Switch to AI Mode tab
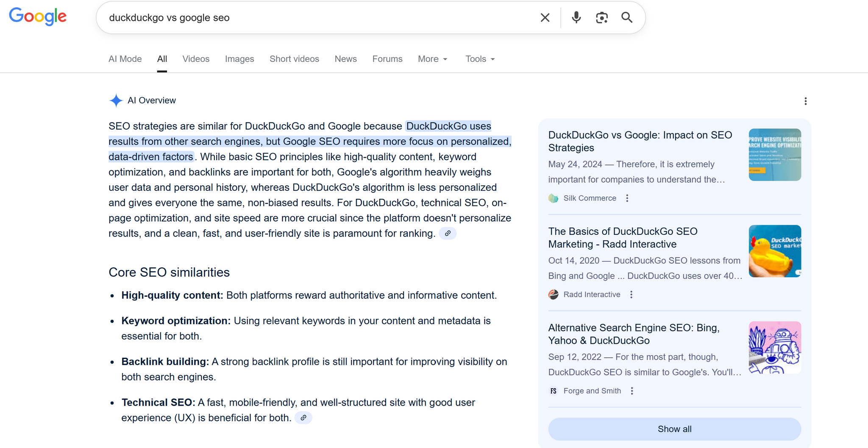This screenshot has width=868, height=448. tap(125, 59)
